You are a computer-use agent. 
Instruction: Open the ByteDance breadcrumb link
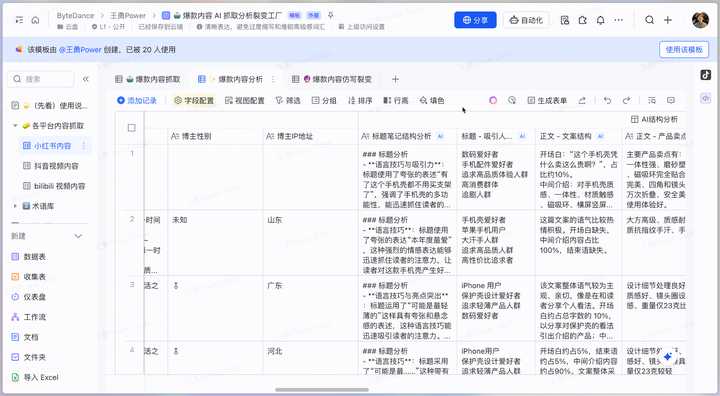[75, 16]
